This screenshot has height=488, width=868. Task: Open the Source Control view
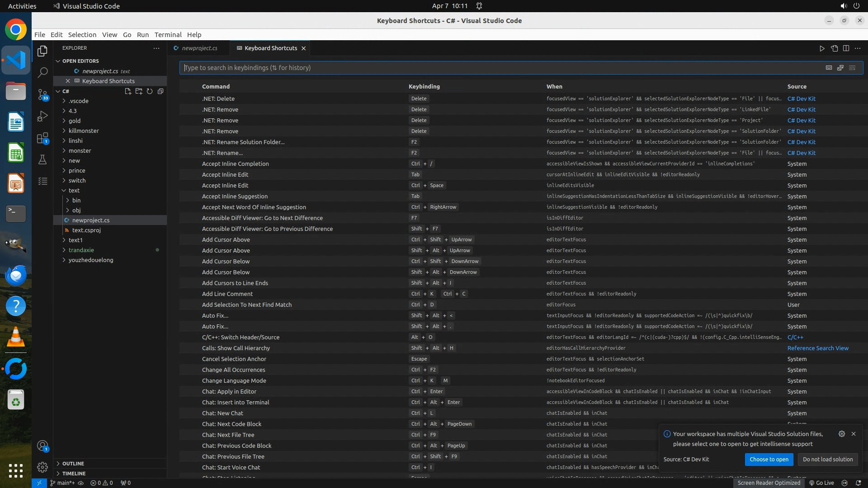pyautogui.click(x=42, y=94)
